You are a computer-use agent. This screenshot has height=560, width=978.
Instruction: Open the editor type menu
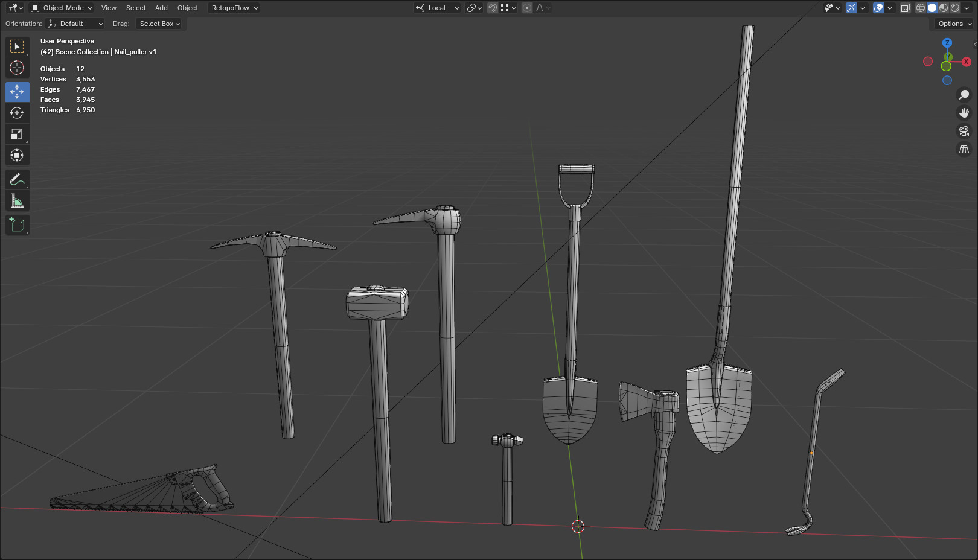[x=15, y=8]
